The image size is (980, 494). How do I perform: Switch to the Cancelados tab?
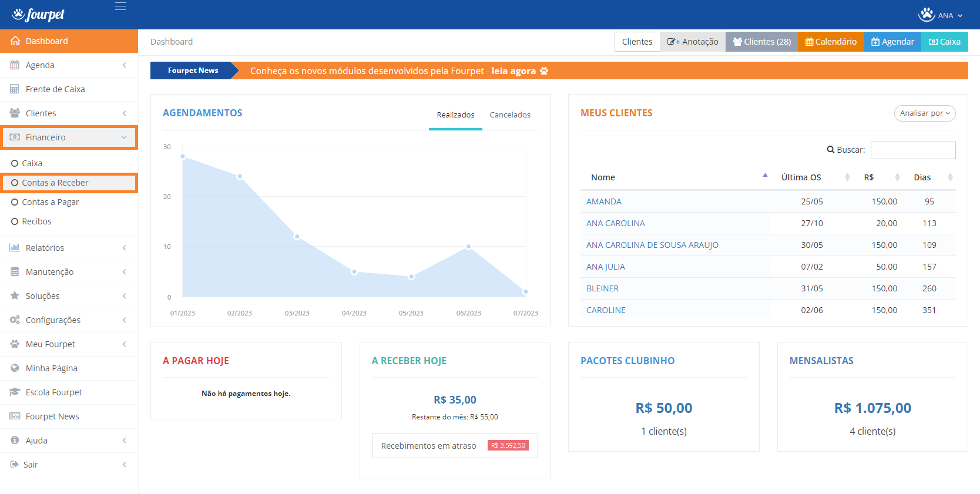click(x=510, y=115)
